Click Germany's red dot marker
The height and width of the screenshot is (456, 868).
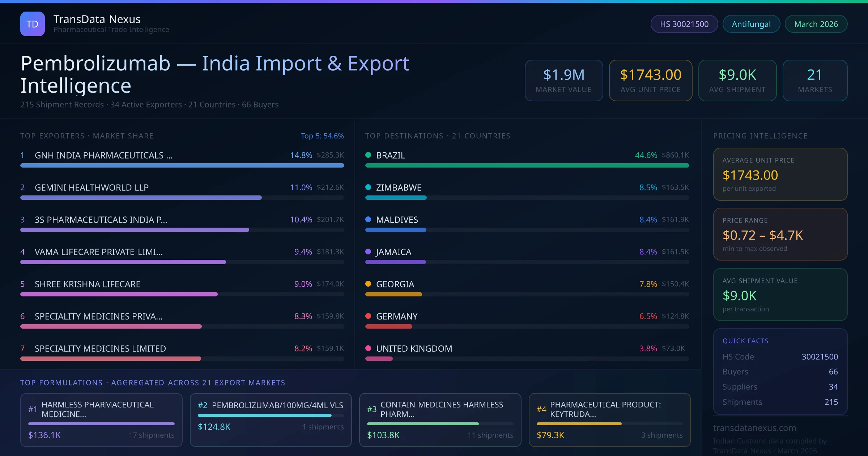pos(368,316)
